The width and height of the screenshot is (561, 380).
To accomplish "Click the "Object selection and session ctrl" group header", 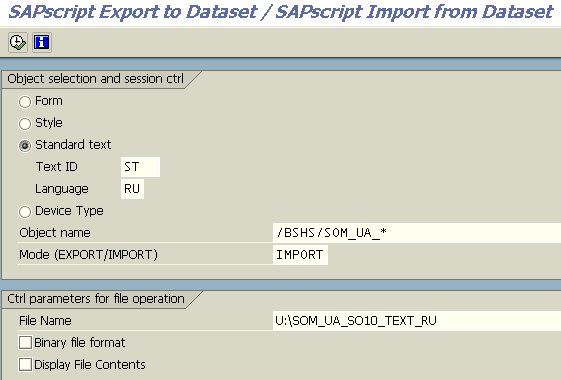I will point(96,79).
